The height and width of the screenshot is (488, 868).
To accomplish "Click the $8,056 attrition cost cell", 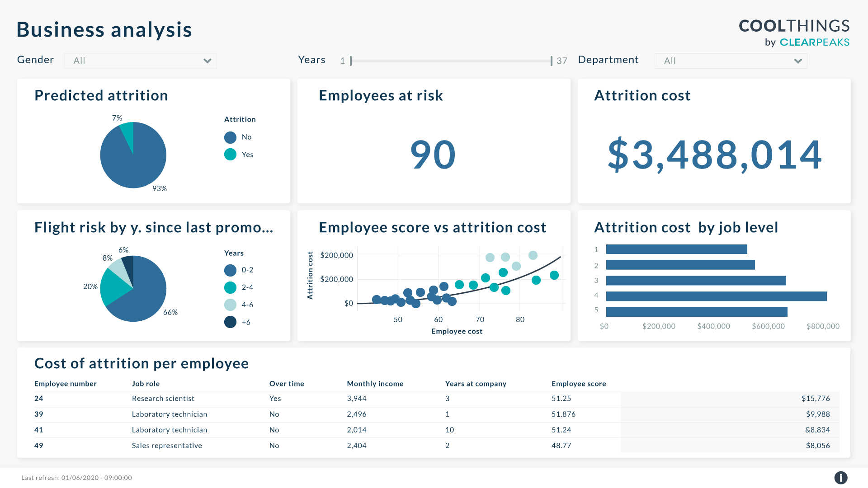I will (x=818, y=446).
